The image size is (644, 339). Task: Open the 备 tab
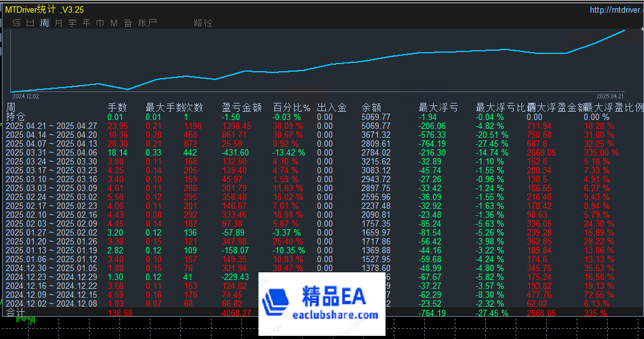point(128,23)
